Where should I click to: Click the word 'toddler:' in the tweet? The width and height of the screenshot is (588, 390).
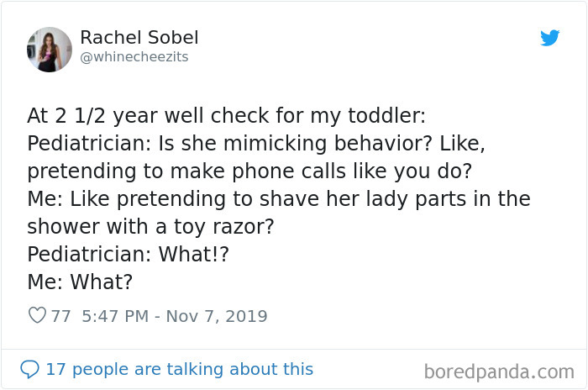(x=387, y=116)
